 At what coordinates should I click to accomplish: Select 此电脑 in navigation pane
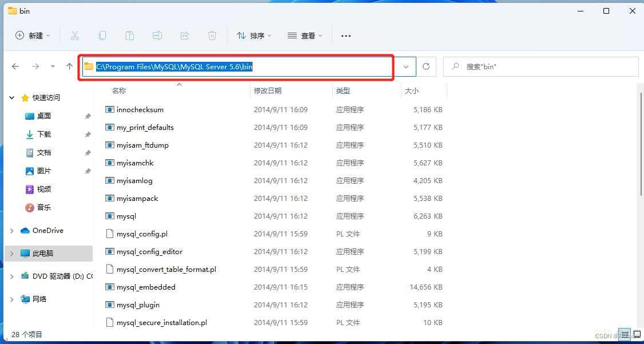point(43,254)
